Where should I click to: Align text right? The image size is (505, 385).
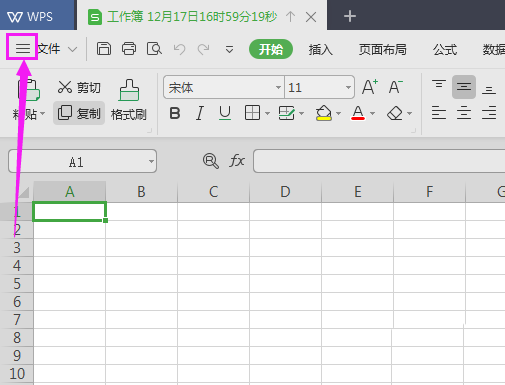pos(489,113)
